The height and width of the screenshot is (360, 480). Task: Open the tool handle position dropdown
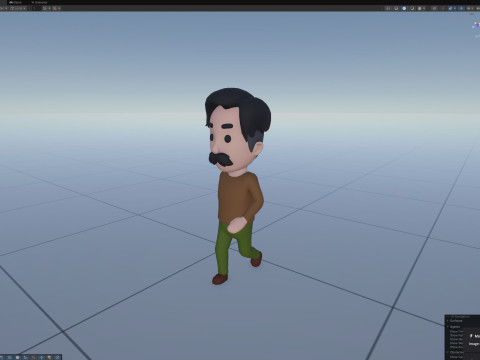3,8
